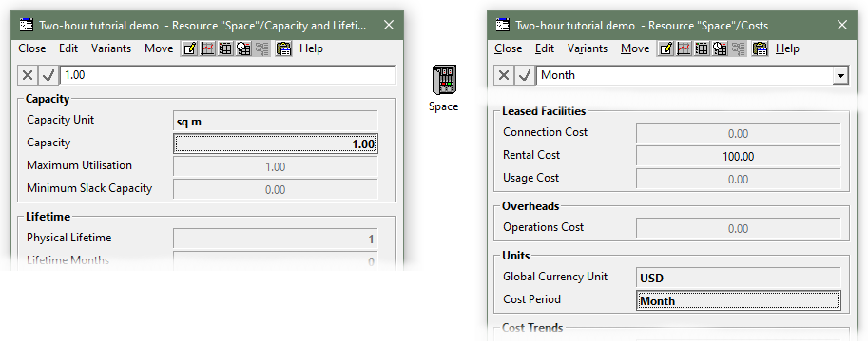868x346 pixels.
Task: Open the Month dropdown arrow in Costs window
Action: [x=840, y=76]
